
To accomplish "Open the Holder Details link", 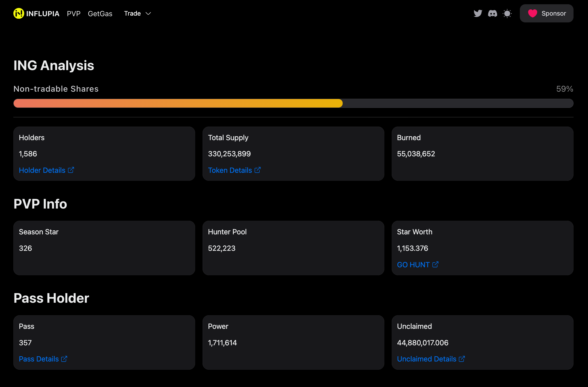I will click(42, 170).
